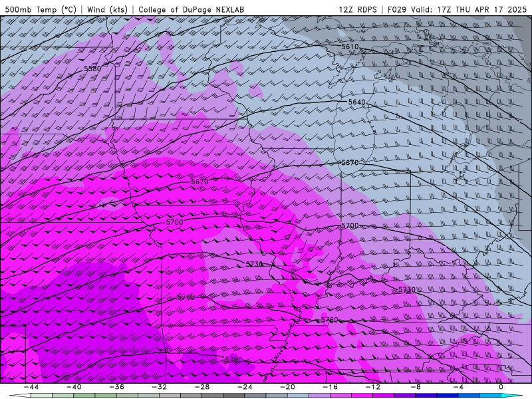
Task: Click the "500mb Temp (°C)" title text
Action: tap(41, 9)
